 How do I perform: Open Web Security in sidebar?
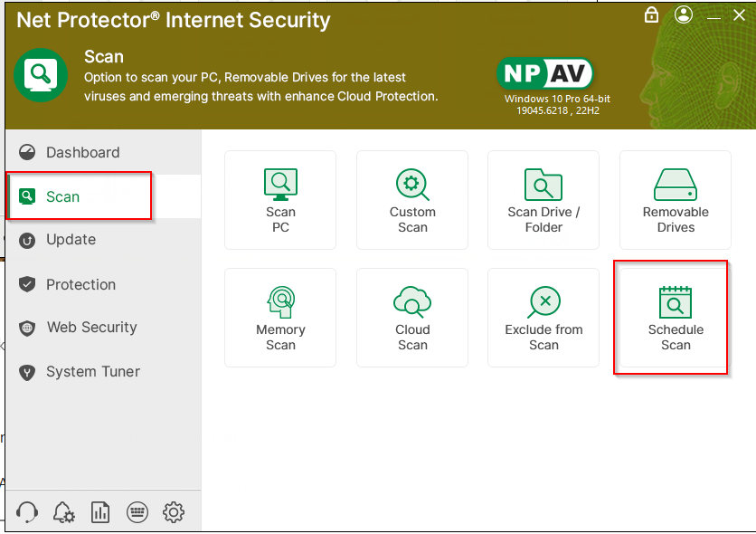[x=91, y=328]
